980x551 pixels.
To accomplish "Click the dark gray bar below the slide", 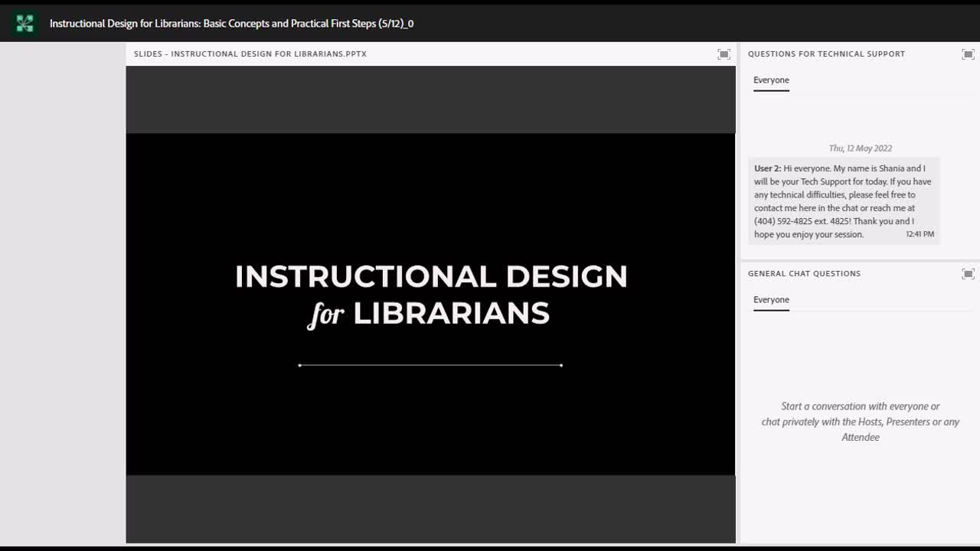I will 430,509.
